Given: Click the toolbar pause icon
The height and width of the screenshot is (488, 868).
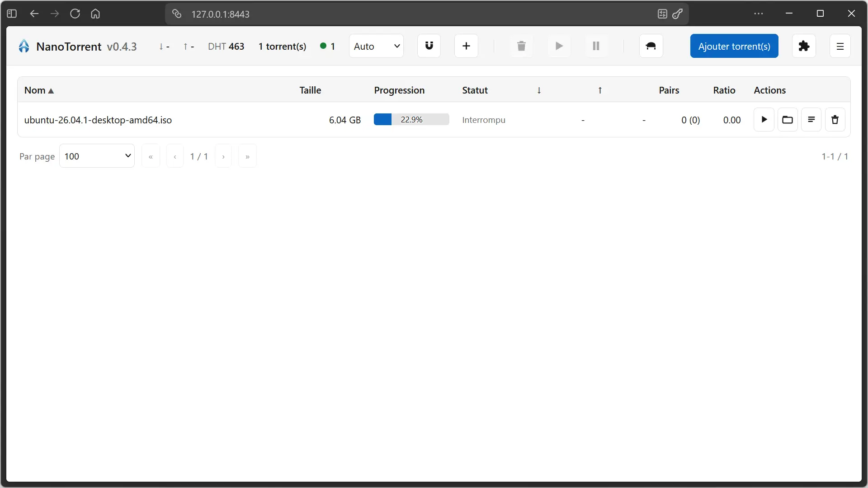Looking at the screenshot, I should pyautogui.click(x=596, y=46).
